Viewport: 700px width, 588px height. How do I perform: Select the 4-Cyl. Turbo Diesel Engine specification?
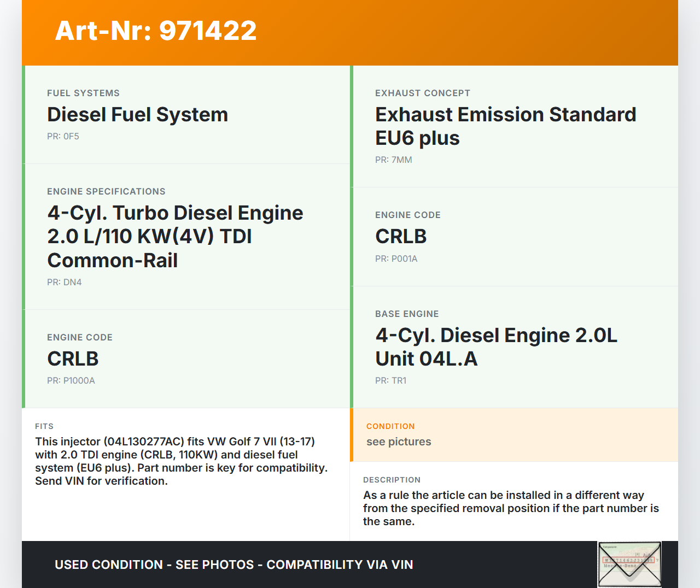(x=175, y=236)
